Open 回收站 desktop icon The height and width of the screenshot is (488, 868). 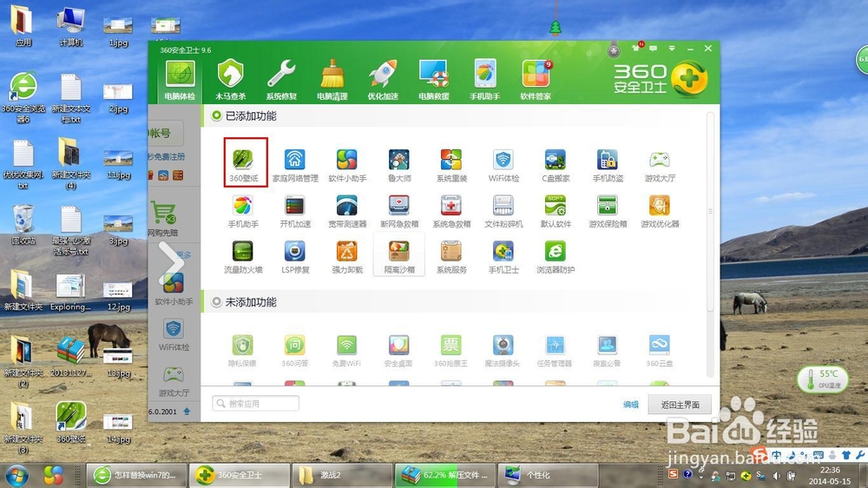pyautogui.click(x=23, y=225)
